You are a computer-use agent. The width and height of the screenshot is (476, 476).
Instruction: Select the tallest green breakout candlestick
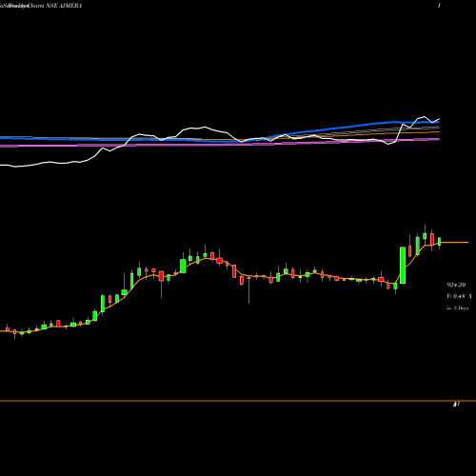pyautogui.click(x=403, y=266)
